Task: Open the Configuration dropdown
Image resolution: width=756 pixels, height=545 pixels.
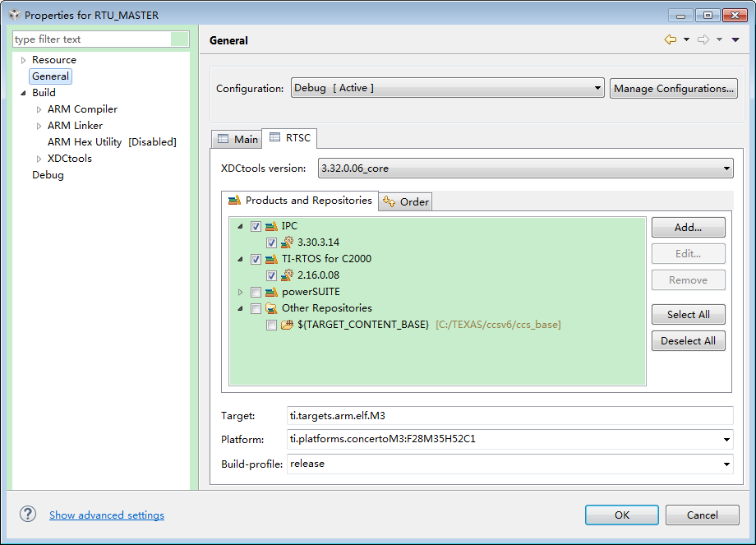Action: coord(447,88)
